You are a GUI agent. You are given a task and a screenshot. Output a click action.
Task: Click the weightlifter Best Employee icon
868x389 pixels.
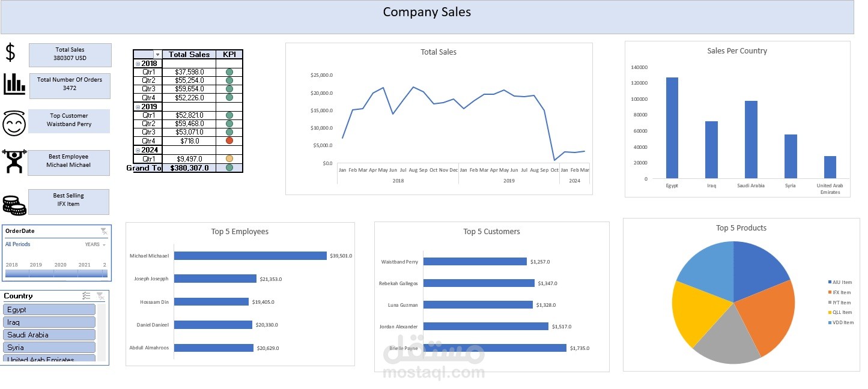pyautogui.click(x=14, y=161)
